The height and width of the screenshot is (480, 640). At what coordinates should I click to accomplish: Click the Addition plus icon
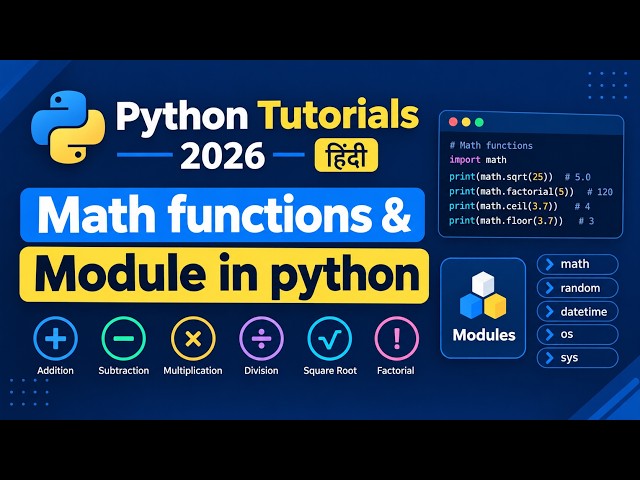[x=56, y=338]
